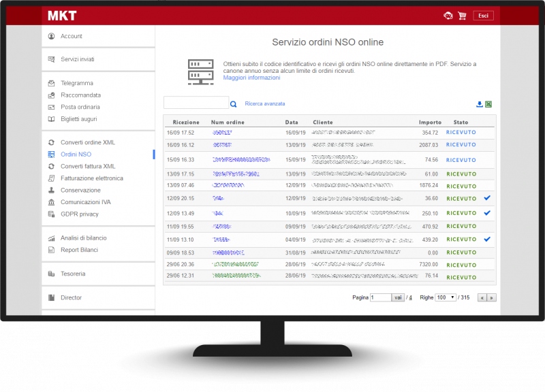Click reception time 15/09 16.33

point(181,160)
